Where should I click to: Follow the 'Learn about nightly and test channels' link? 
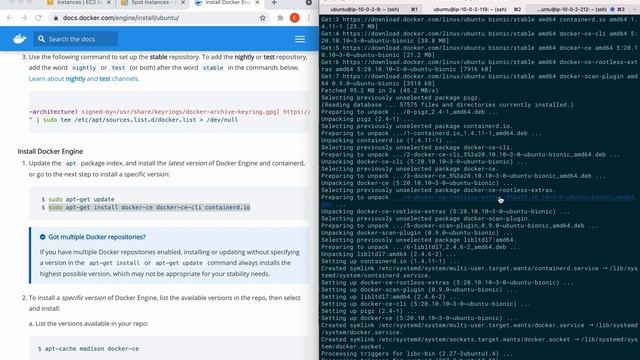pos(84,79)
